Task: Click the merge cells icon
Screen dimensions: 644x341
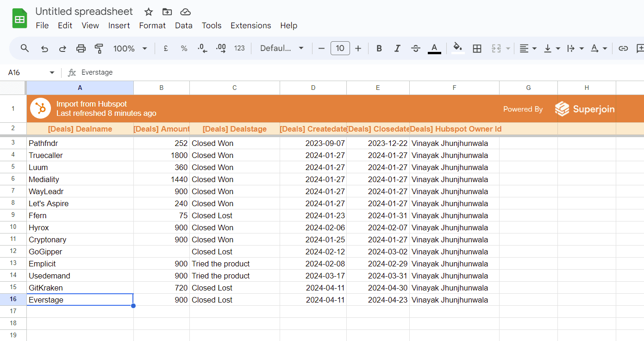Action: point(496,48)
